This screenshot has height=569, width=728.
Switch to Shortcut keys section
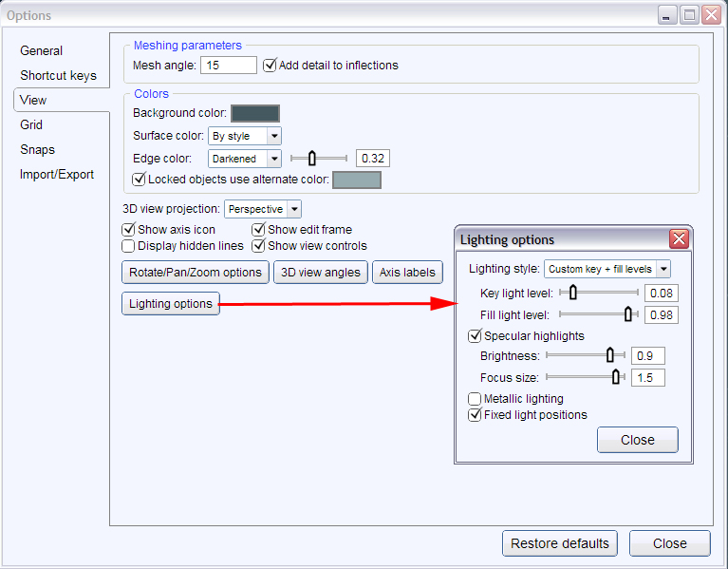coord(58,75)
